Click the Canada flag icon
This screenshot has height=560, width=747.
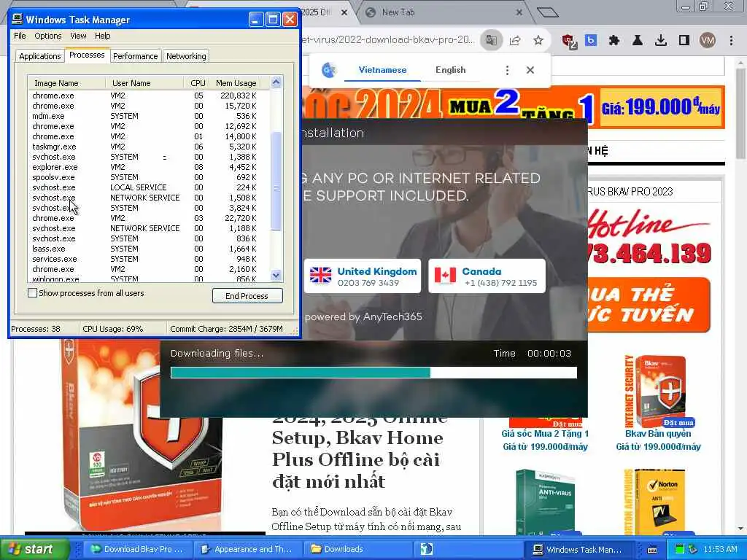click(x=445, y=276)
